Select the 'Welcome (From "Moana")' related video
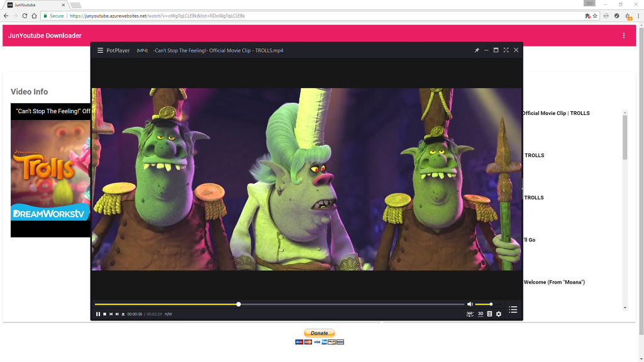The height and width of the screenshot is (362, 644). click(x=554, y=282)
